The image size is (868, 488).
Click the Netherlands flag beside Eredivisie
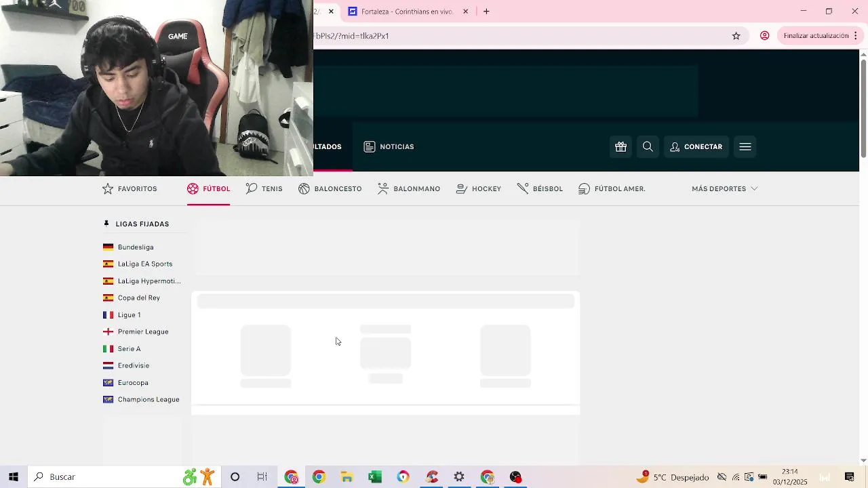tap(108, 365)
